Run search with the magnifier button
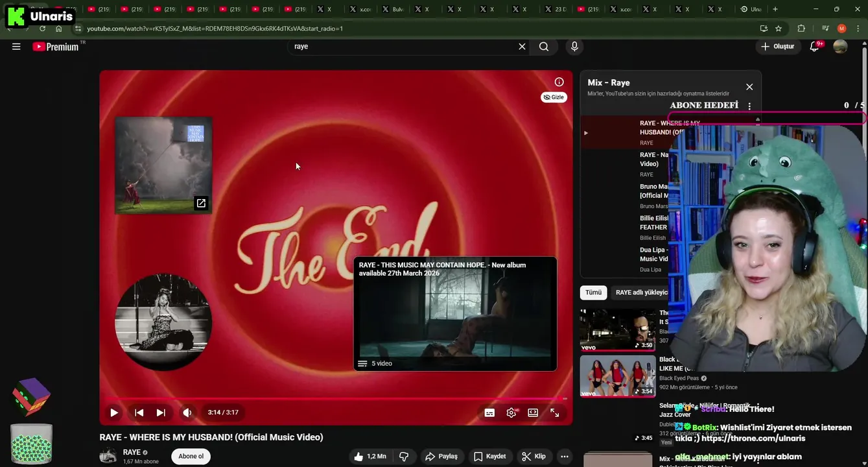Image resolution: width=868 pixels, height=467 pixels. (544, 47)
